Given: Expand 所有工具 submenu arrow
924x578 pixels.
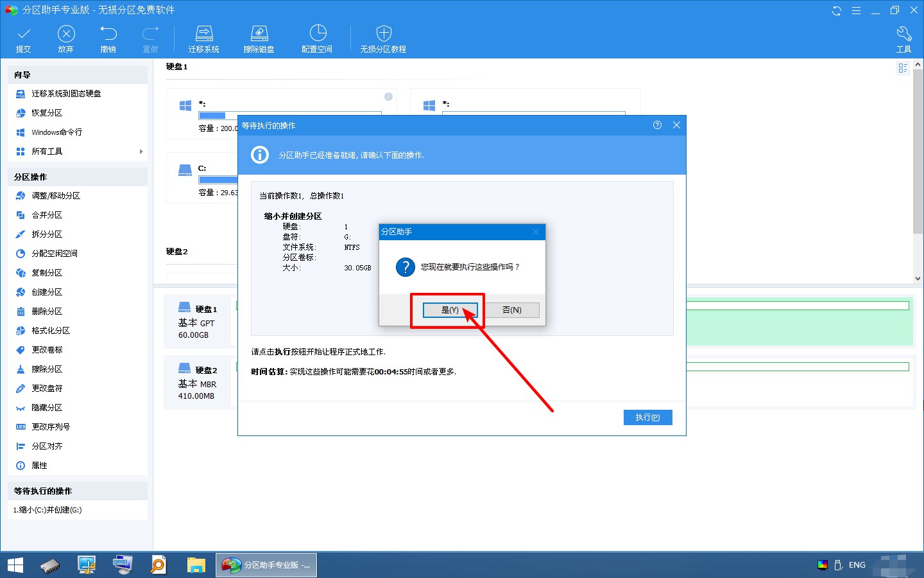Looking at the screenshot, I should [x=141, y=152].
